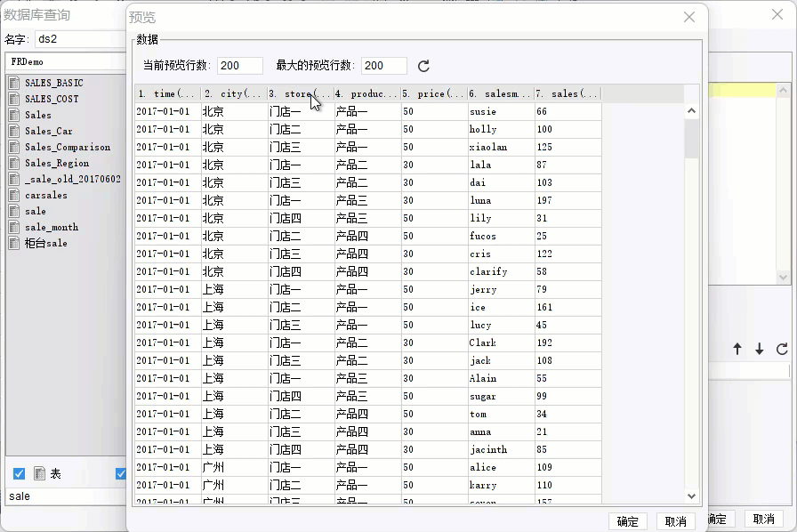
Task: Move parameter down with the down arrow
Action: coord(760,349)
